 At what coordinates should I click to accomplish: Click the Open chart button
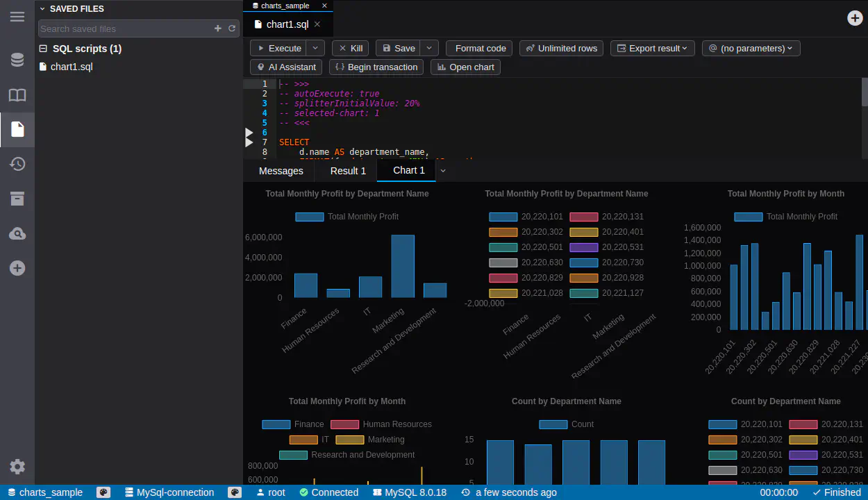[465, 67]
